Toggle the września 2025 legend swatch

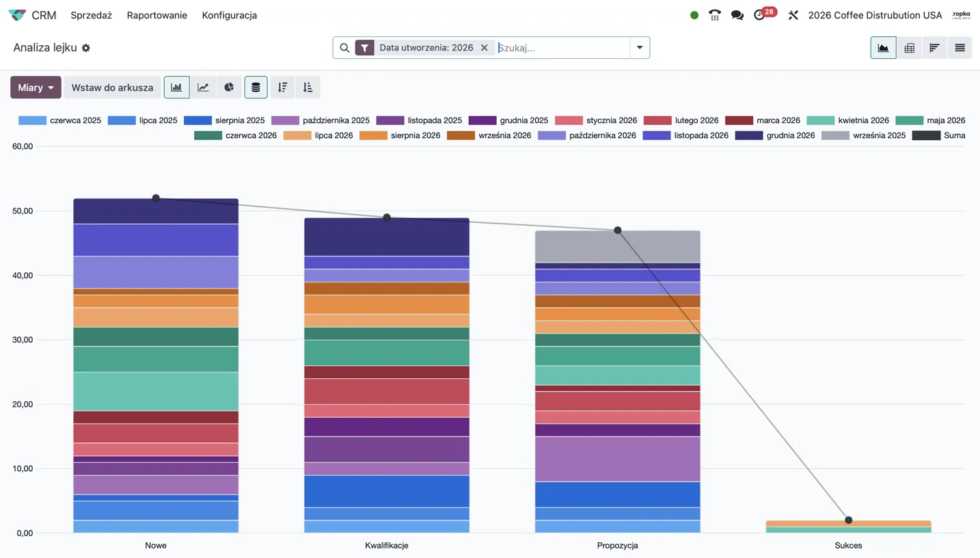pos(835,135)
